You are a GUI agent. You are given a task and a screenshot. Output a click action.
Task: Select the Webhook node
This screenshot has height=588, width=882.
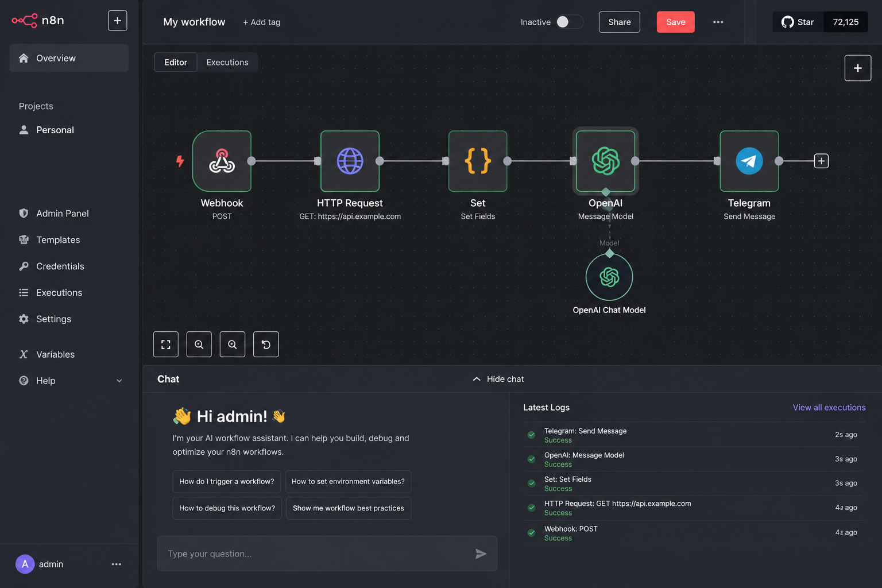pyautogui.click(x=222, y=161)
